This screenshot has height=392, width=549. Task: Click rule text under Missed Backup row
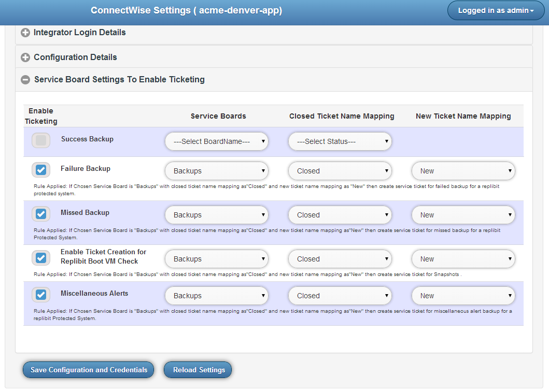tap(267, 234)
